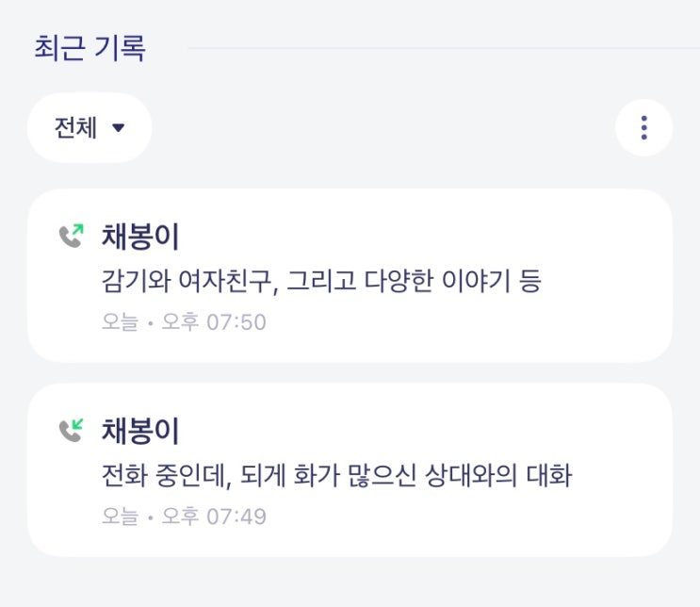
Task: Open the summary '전화 중인데, 되게 화가 많으신 상대와의 대화'
Action: [336, 476]
